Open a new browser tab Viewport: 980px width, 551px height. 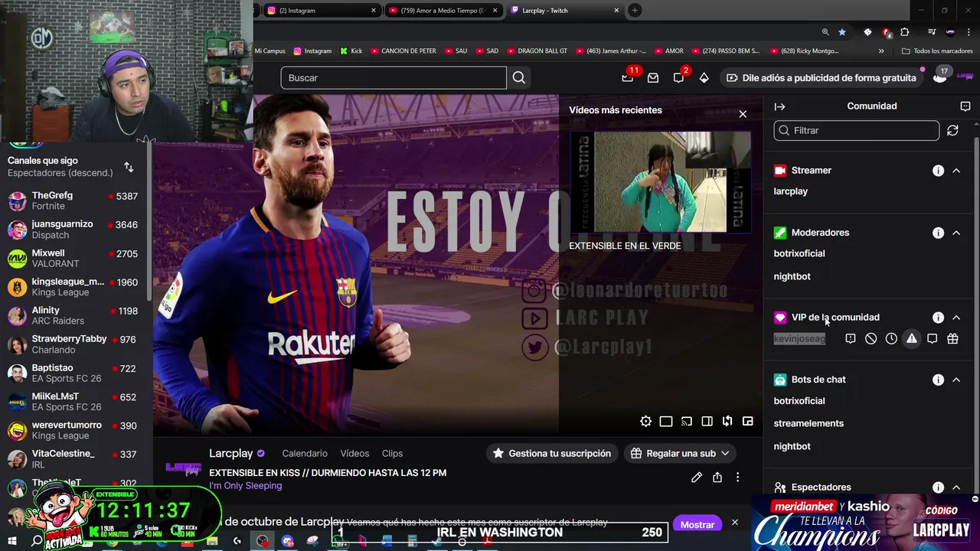[x=635, y=11]
